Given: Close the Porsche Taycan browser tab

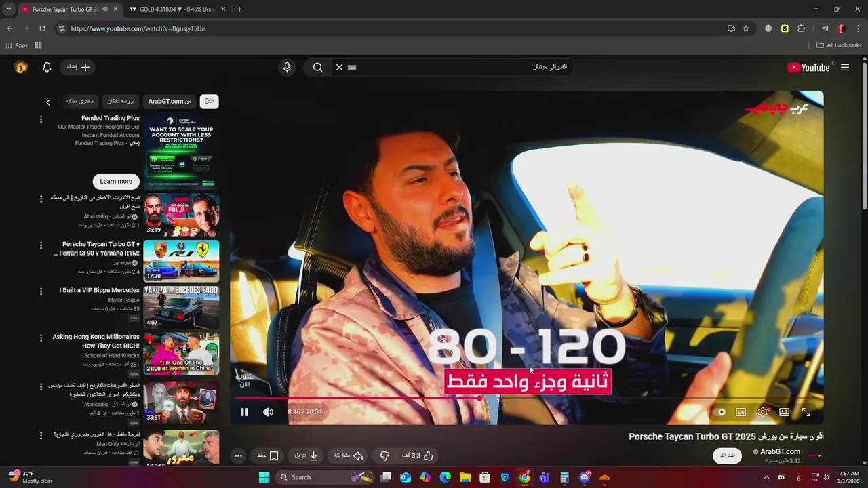Looking at the screenshot, I should 115,9.
